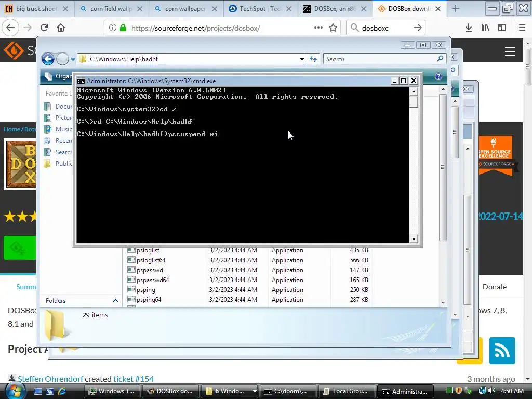The image size is (532, 399).
Task: Open a new Firefox tab with plus
Action: click(x=456, y=9)
